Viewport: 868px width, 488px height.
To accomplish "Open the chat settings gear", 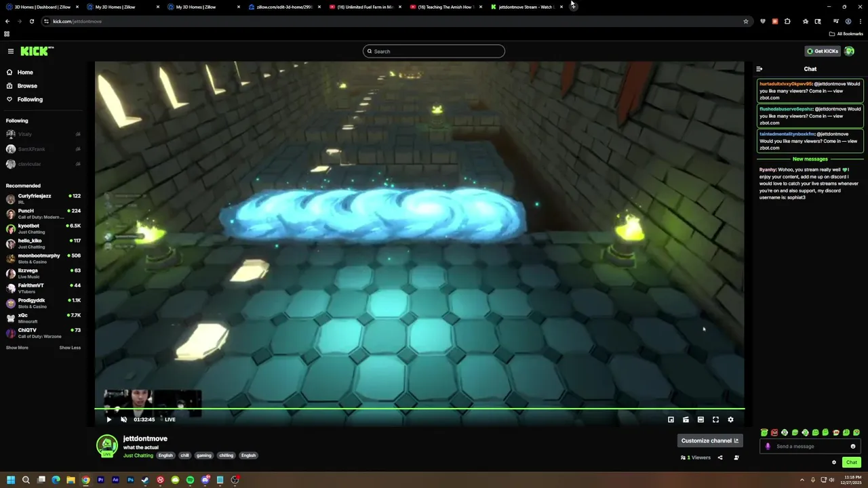I will point(834,462).
